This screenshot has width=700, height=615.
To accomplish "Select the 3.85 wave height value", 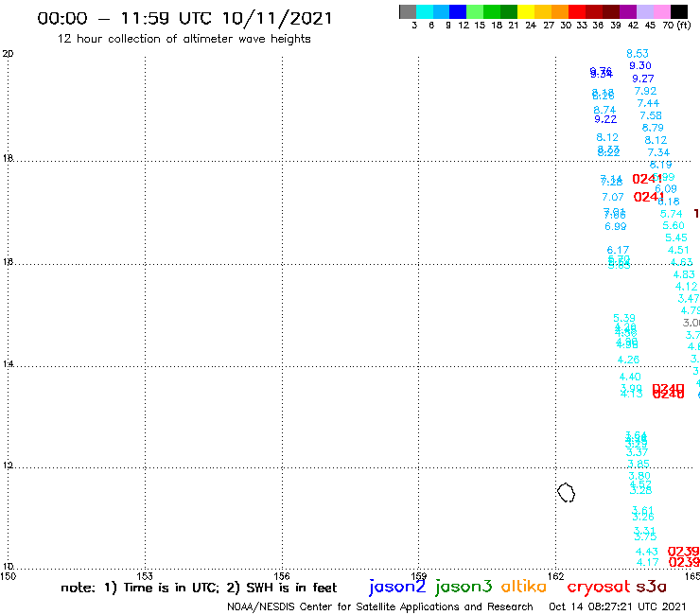I will click(639, 464).
